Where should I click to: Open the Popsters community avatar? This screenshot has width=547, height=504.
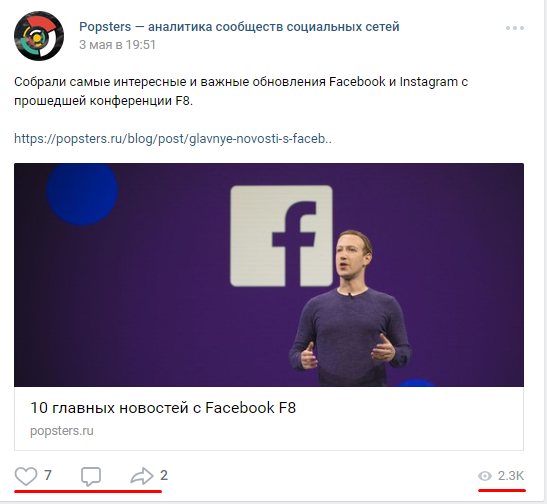click(39, 36)
